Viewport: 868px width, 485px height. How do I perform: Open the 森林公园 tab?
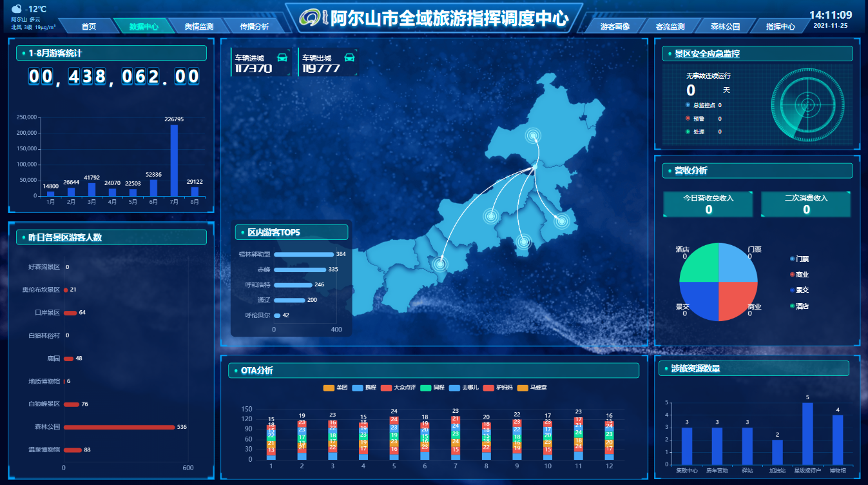click(x=725, y=26)
